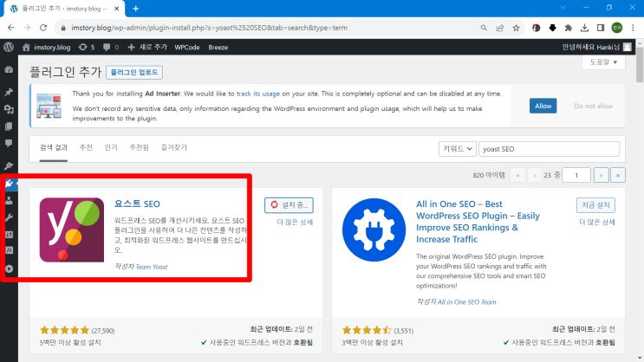Open Posts pin icon in sidebar
This screenshot has width=644, height=362.
[9, 92]
